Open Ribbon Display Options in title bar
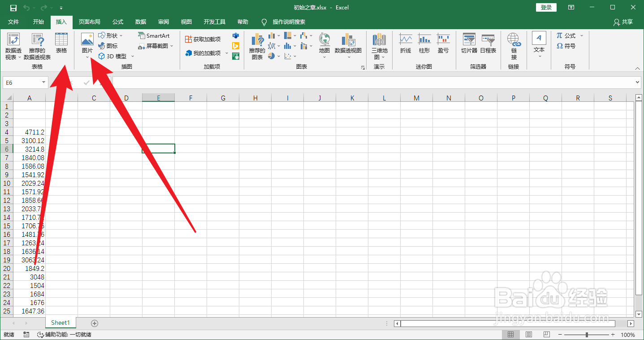Image resolution: width=644 pixels, height=340 pixels. [x=571, y=8]
